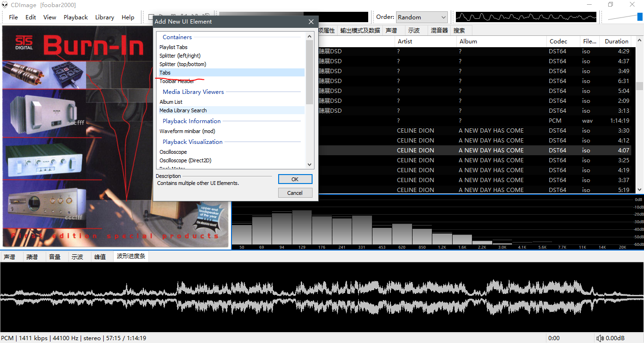Open the Library menu
This screenshot has height=343, width=644.
[x=104, y=17]
